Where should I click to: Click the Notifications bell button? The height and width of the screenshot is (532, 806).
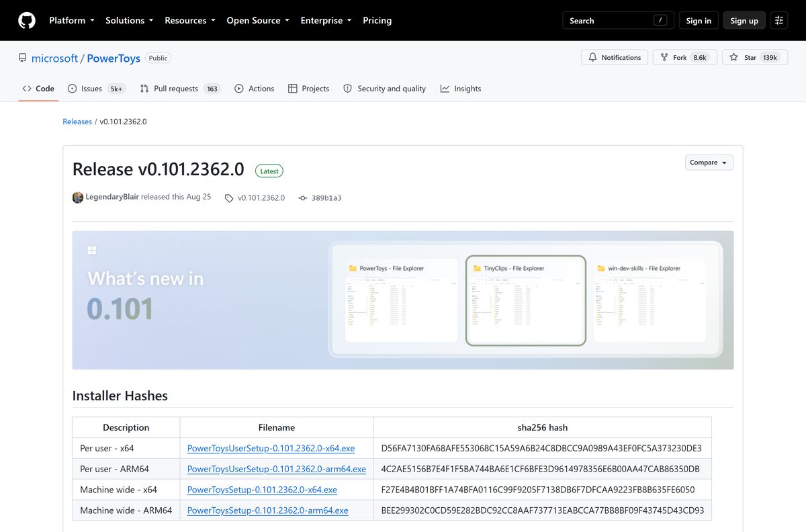tap(615, 58)
